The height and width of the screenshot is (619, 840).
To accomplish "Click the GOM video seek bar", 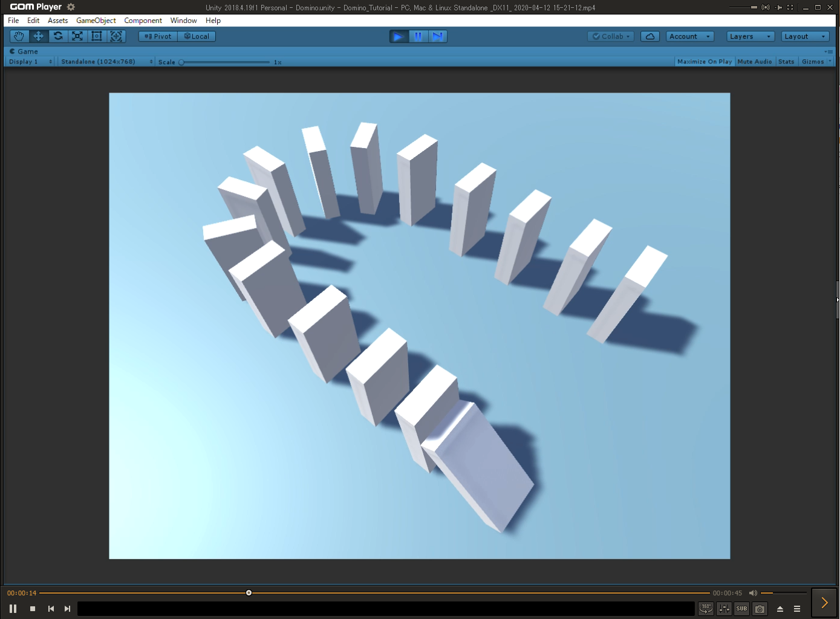I will [x=375, y=593].
